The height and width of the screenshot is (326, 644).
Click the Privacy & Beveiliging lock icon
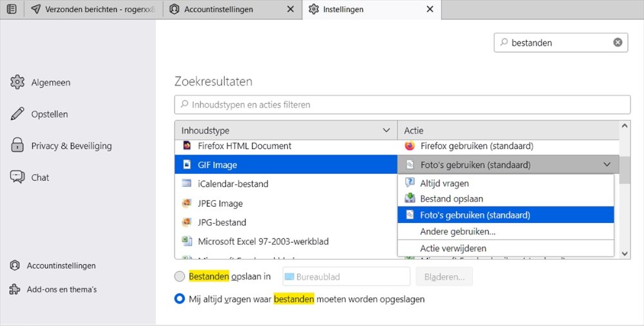pyautogui.click(x=17, y=146)
